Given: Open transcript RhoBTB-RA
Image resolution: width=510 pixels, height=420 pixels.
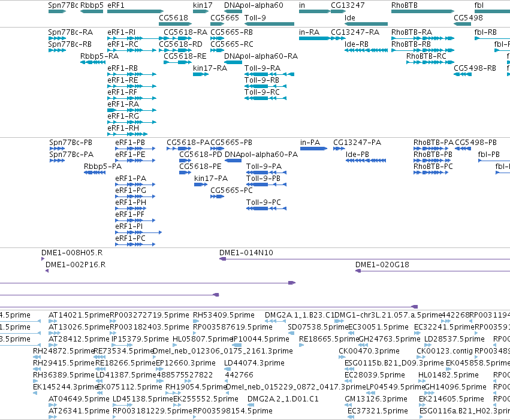Looking at the screenshot, I should point(412,32).
